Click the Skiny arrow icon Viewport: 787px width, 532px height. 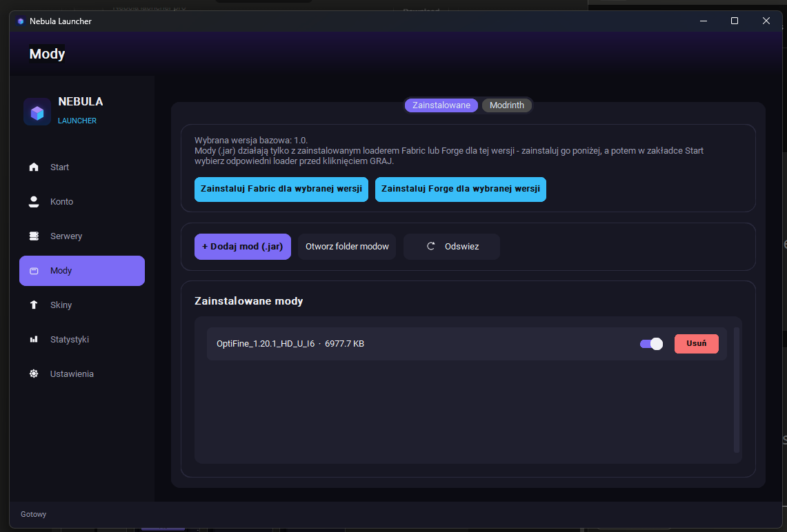[x=34, y=305]
